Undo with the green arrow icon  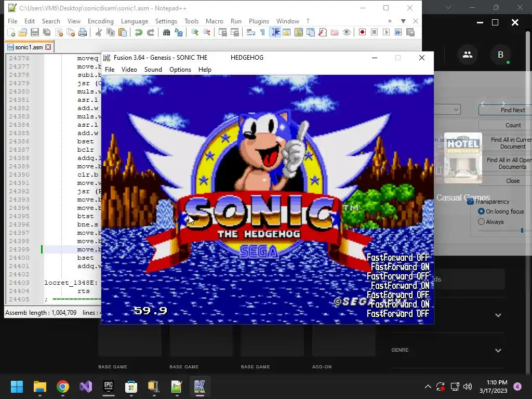(x=138, y=32)
